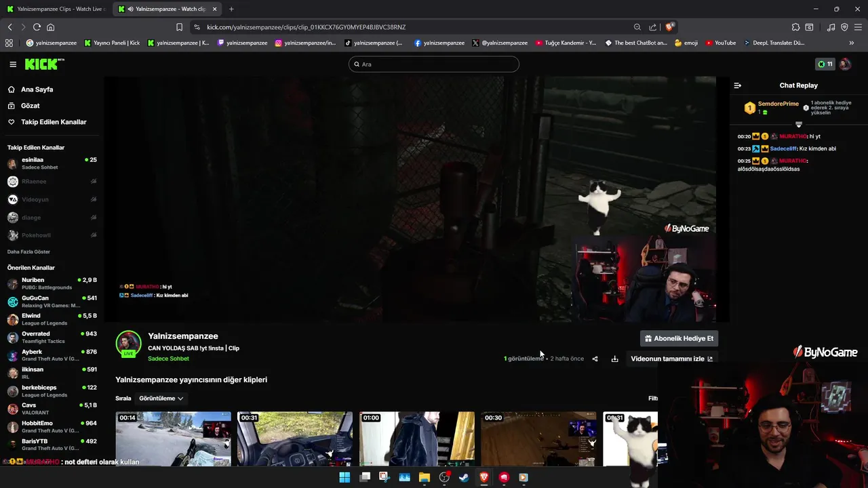This screenshot has width=868, height=488.
Task: Click the Sadece Sohbet category link
Action: tap(168, 359)
